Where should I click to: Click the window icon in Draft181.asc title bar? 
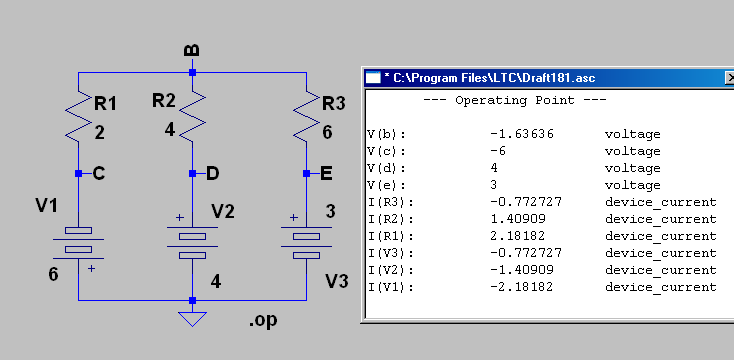[x=373, y=77]
